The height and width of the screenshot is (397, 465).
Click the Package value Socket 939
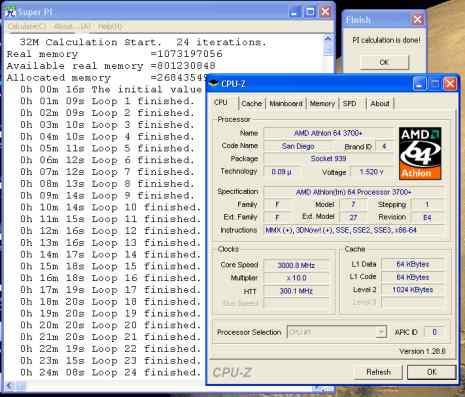328,159
